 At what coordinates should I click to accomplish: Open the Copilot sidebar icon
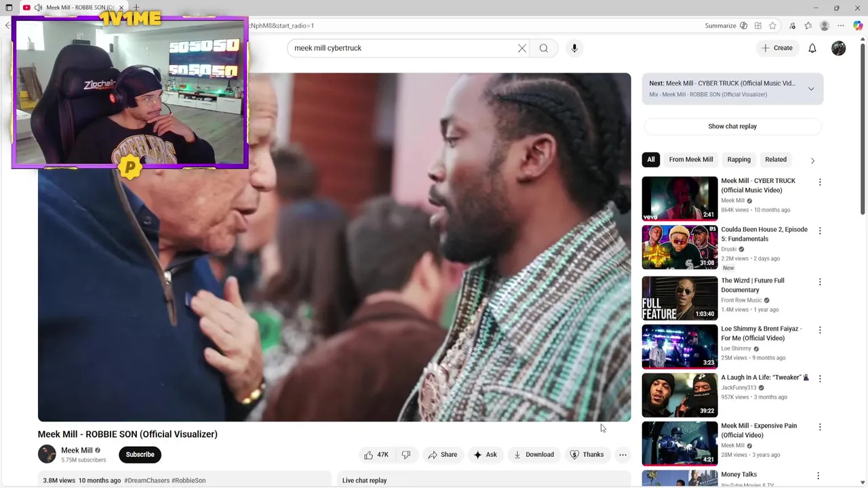coord(859,26)
